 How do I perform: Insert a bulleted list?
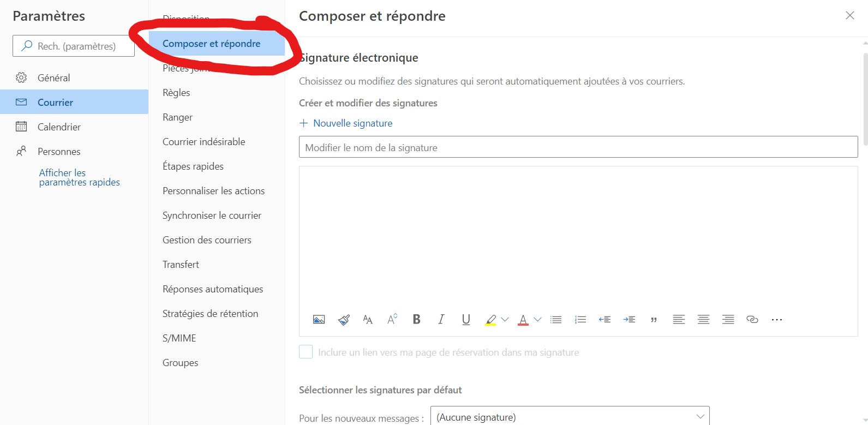pyautogui.click(x=556, y=320)
